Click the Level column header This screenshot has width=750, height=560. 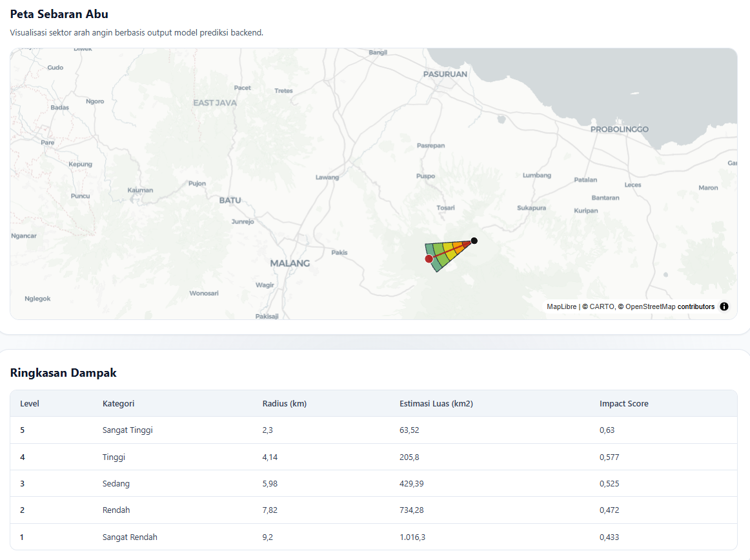[x=30, y=404]
